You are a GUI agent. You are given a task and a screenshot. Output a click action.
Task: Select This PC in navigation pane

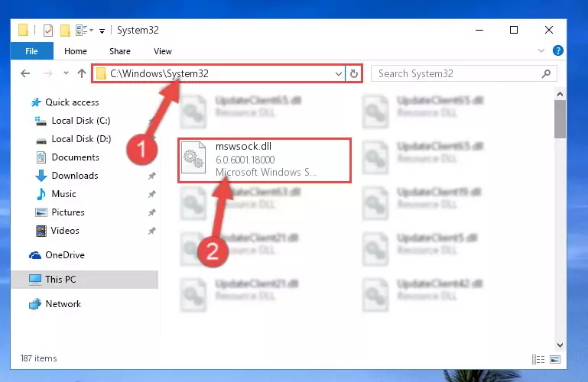point(84,280)
